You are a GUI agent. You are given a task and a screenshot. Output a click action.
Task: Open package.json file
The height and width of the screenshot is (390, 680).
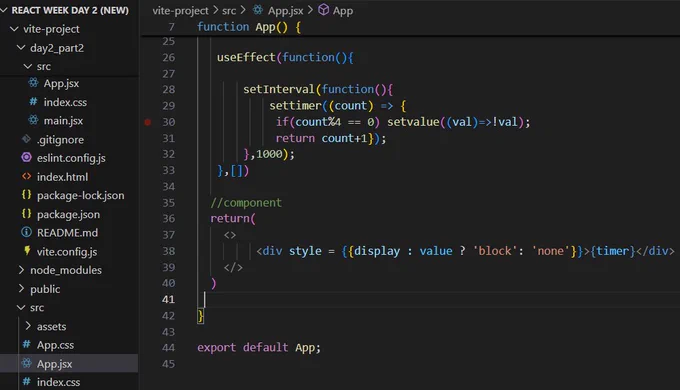click(x=69, y=214)
